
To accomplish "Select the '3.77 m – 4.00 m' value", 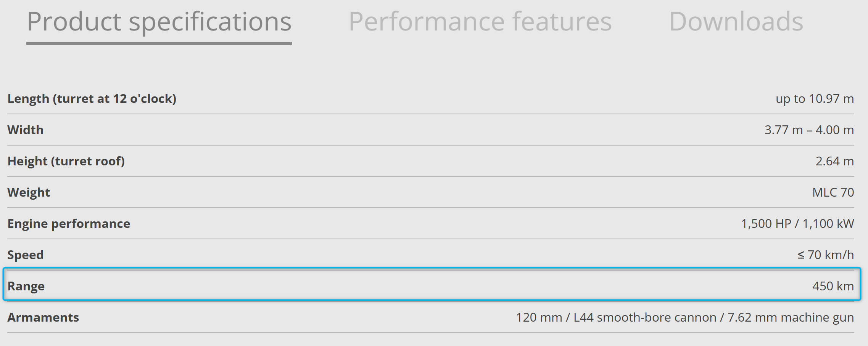I will [x=809, y=130].
